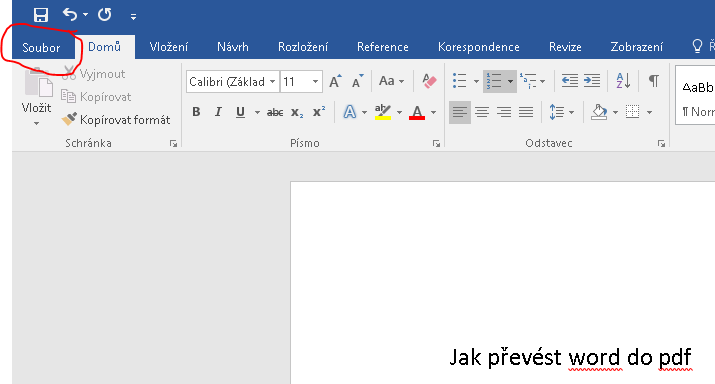Expand the Vložit paste options arrow
The height and width of the screenshot is (384, 715).
tap(36, 123)
